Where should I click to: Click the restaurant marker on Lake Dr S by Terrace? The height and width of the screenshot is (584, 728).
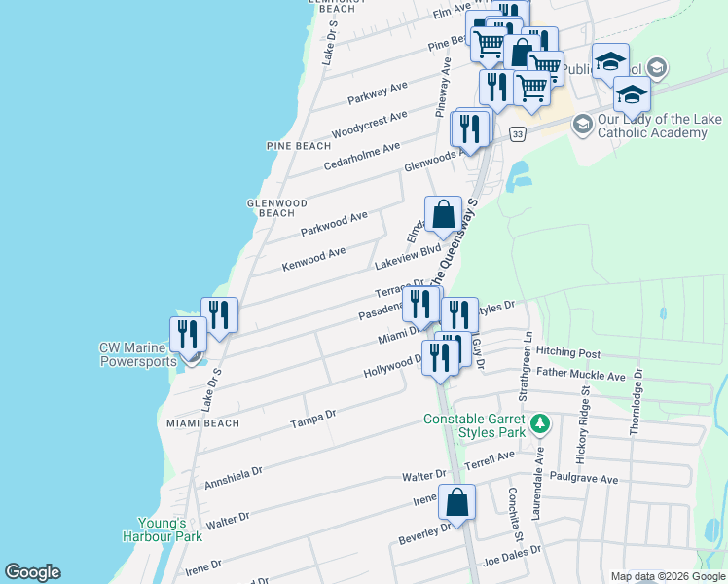(x=220, y=318)
